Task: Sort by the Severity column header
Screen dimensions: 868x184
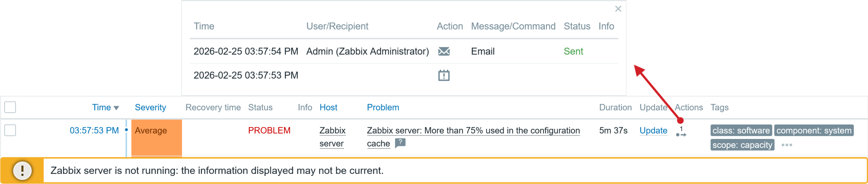Action: tap(150, 108)
